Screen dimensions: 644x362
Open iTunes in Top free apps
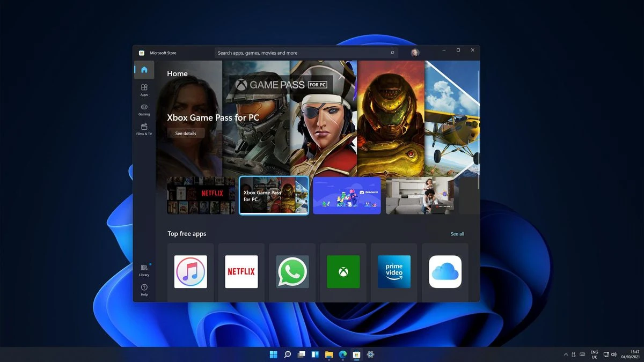191,271
